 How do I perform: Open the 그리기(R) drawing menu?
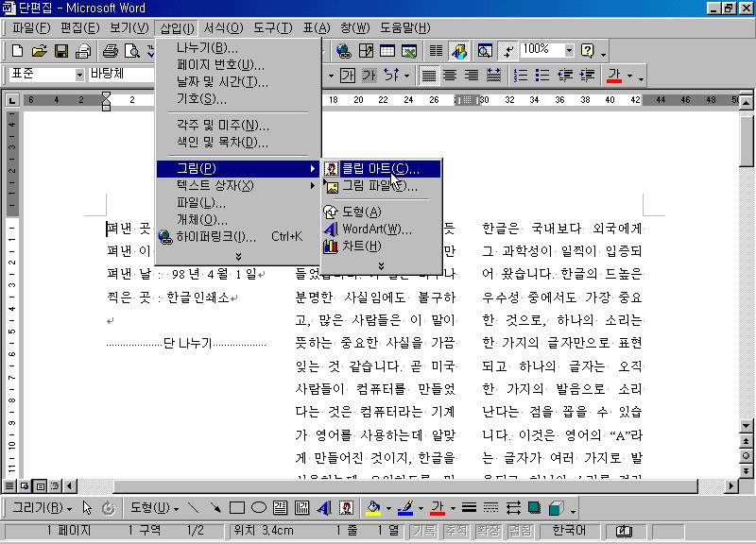click(42, 507)
